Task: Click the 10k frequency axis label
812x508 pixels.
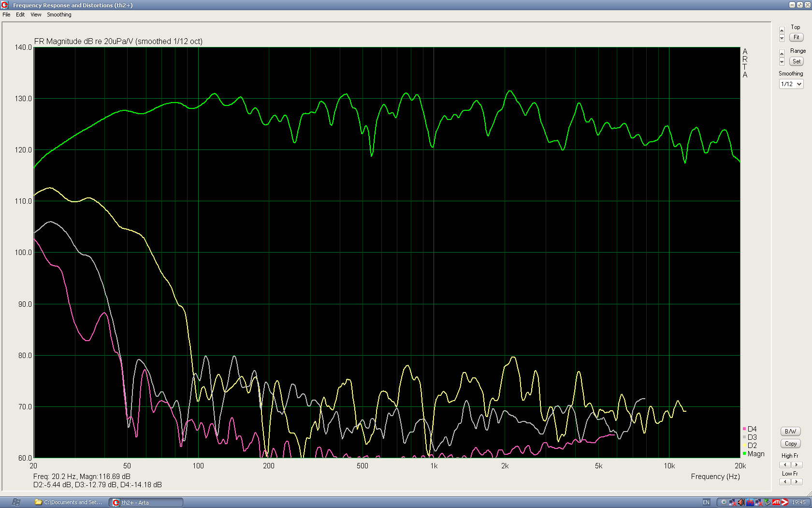Action: 669,466
